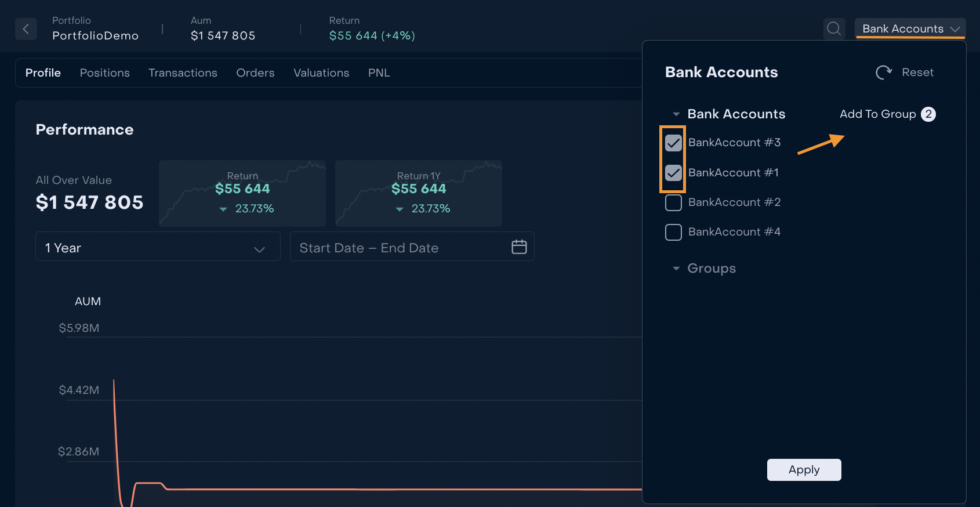Expand the Groups section
The height and width of the screenshot is (507, 980).
pos(676,269)
